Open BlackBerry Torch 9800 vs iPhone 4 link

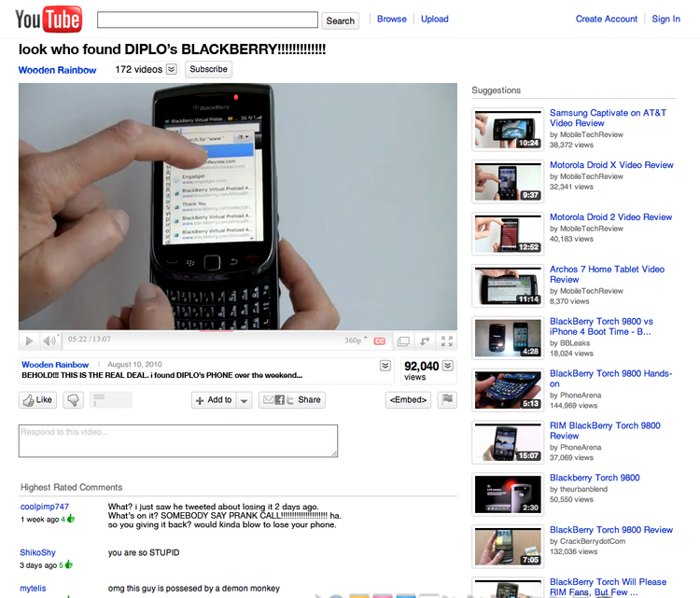(601, 327)
